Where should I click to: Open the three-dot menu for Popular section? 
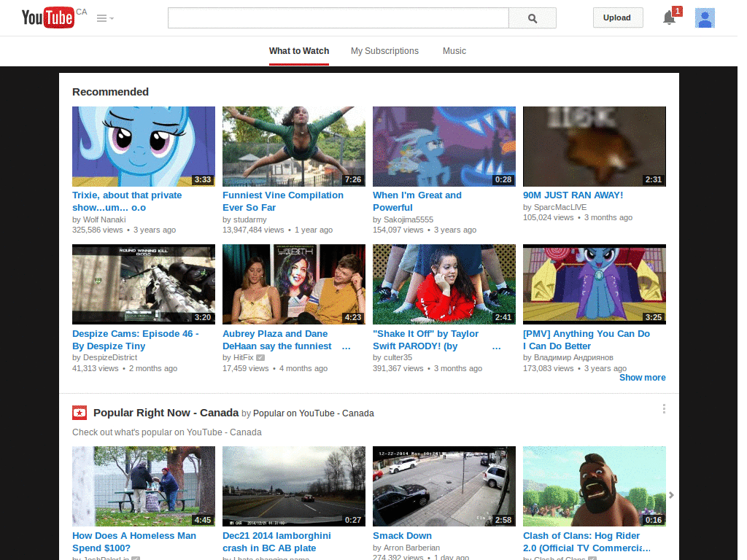[664, 409]
